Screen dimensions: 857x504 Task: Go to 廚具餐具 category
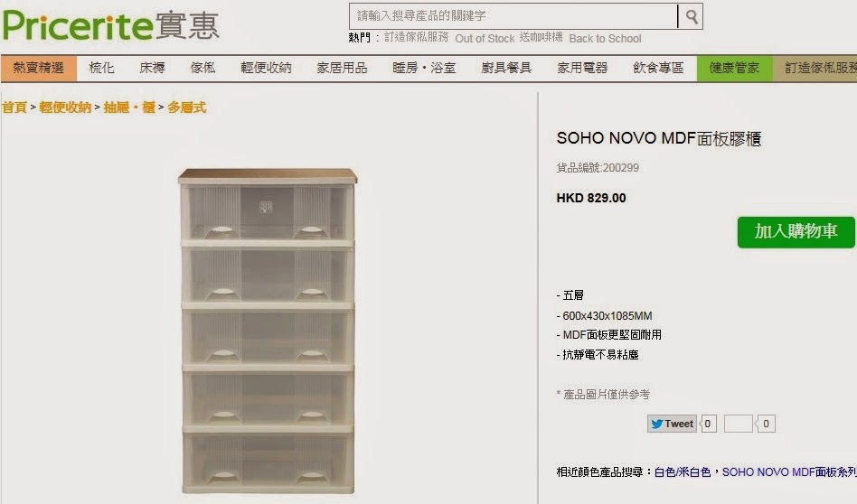(506, 69)
